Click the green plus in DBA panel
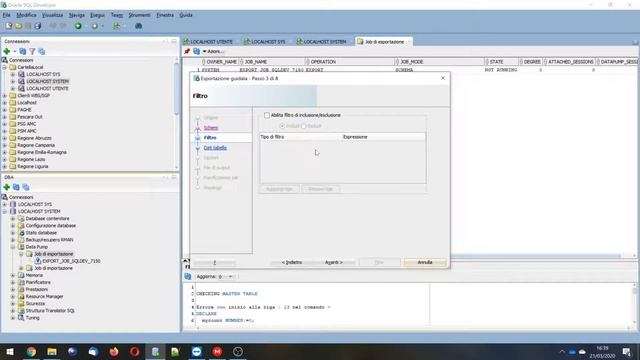The height and width of the screenshot is (360, 640). 7,187
